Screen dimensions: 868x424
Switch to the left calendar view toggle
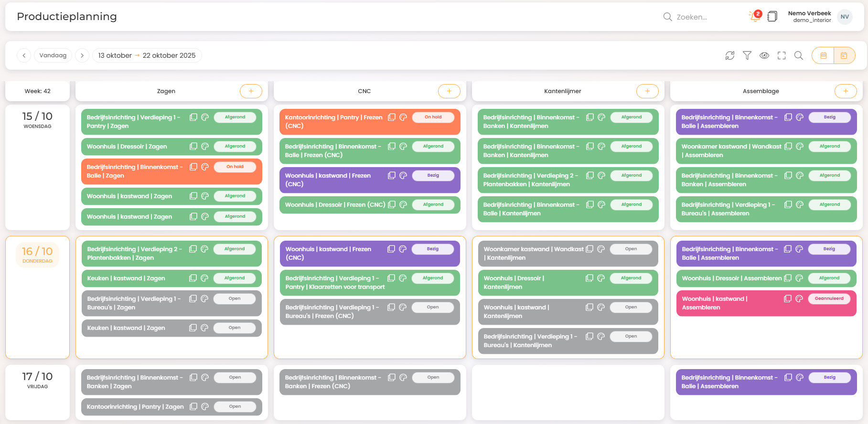[x=823, y=55]
